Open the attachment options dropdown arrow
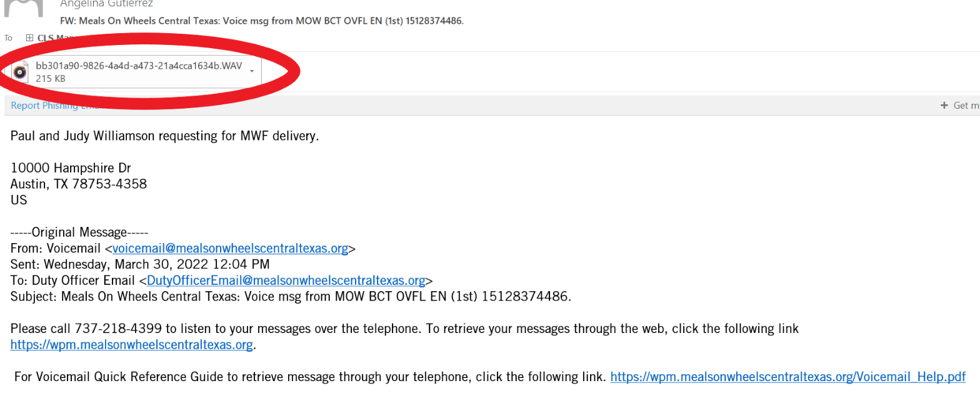 pos(252,71)
